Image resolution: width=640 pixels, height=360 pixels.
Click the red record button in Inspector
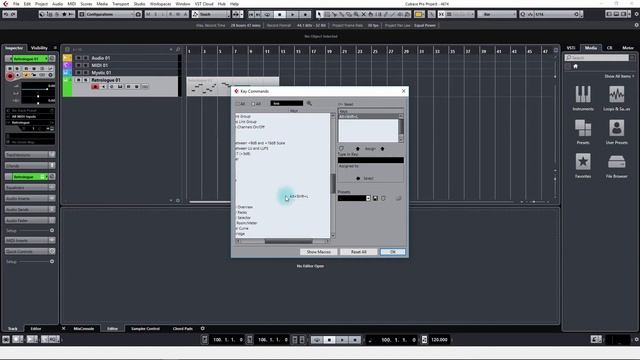[x=10, y=76]
